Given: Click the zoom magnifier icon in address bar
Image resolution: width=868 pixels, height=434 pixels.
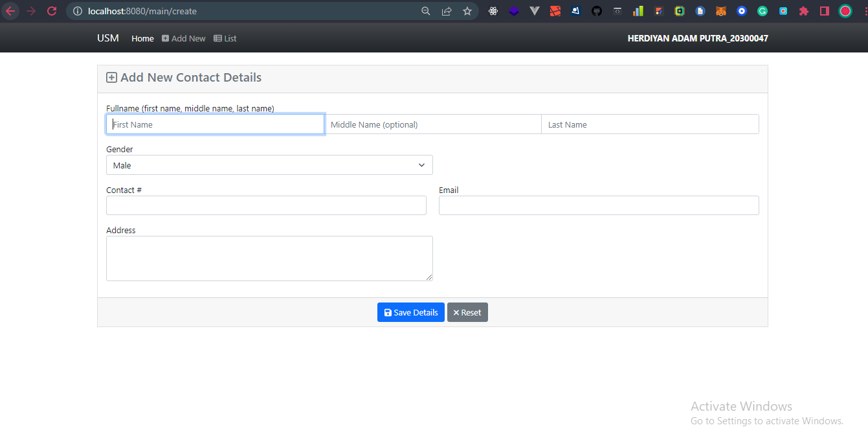Looking at the screenshot, I should click(x=426, y=11).
